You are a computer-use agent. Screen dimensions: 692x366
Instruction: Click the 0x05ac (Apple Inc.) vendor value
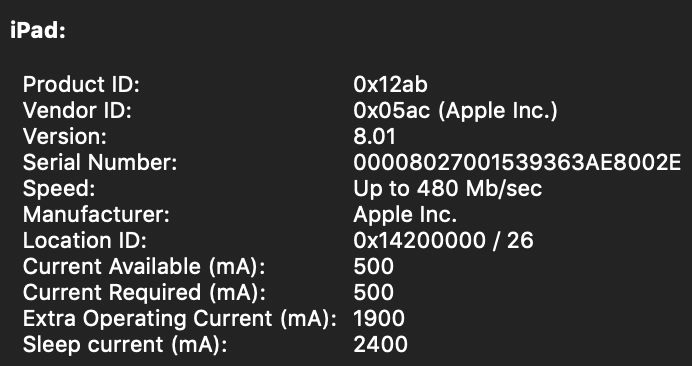(455, 110)
